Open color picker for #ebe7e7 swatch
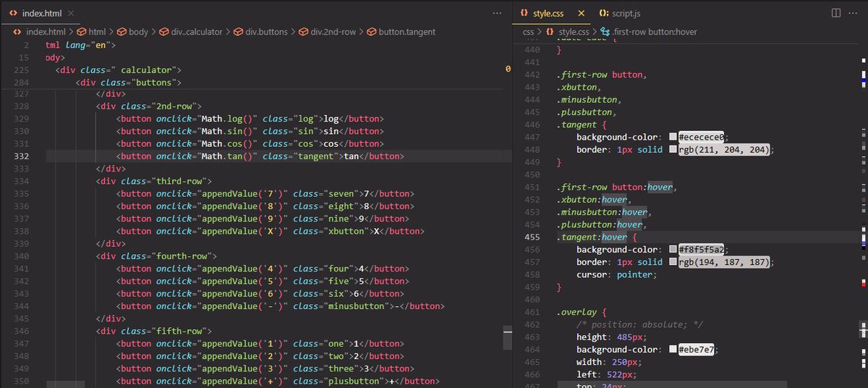This screenshot has height=388, width=868. click(x=673, y=350)
